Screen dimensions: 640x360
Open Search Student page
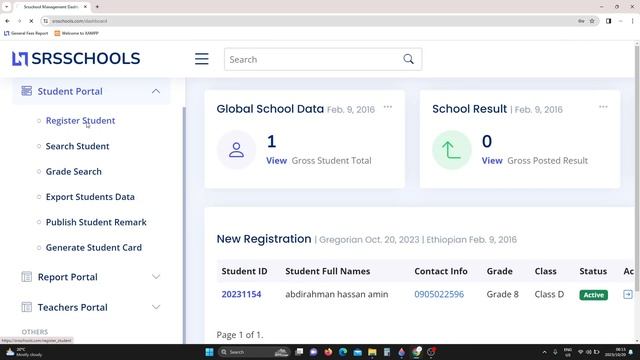click(78, 146)
